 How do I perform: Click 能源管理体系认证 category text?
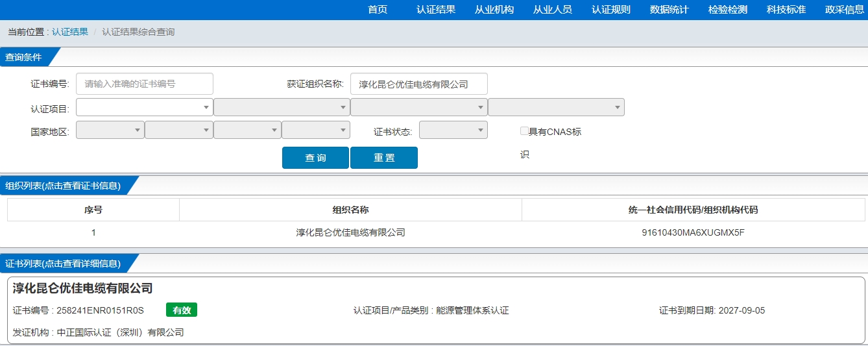tap(473, 310)
